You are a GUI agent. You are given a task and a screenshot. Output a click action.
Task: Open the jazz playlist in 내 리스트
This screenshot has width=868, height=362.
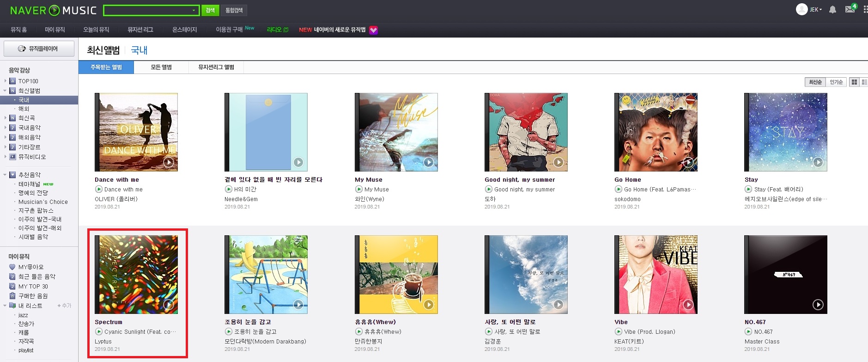(x=23, y=315)
